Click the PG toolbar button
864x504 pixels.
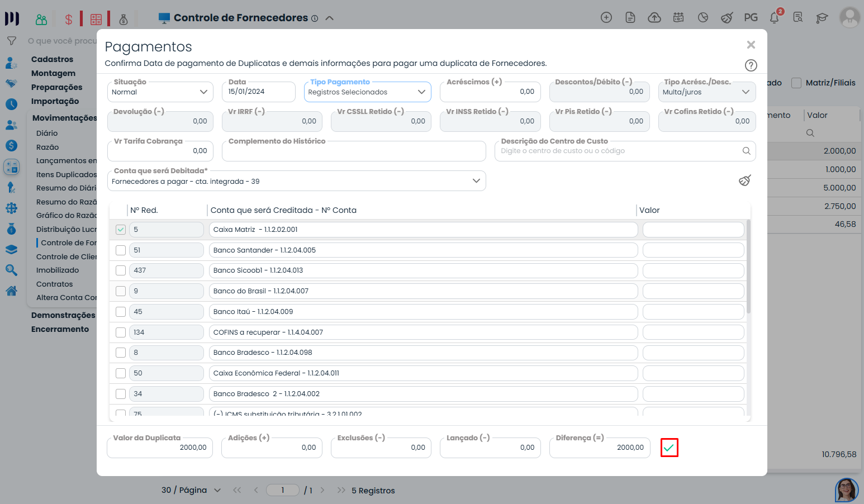751,18
